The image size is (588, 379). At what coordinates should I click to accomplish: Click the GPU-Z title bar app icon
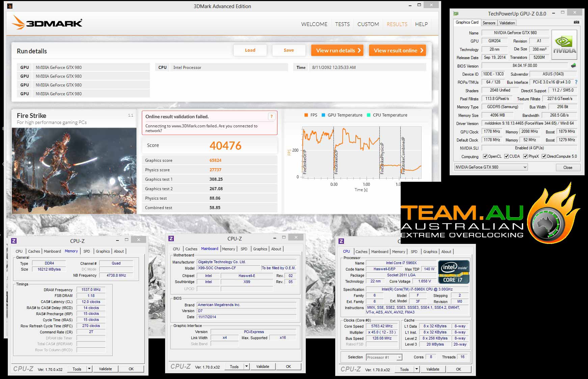click(x=456, y=14)
